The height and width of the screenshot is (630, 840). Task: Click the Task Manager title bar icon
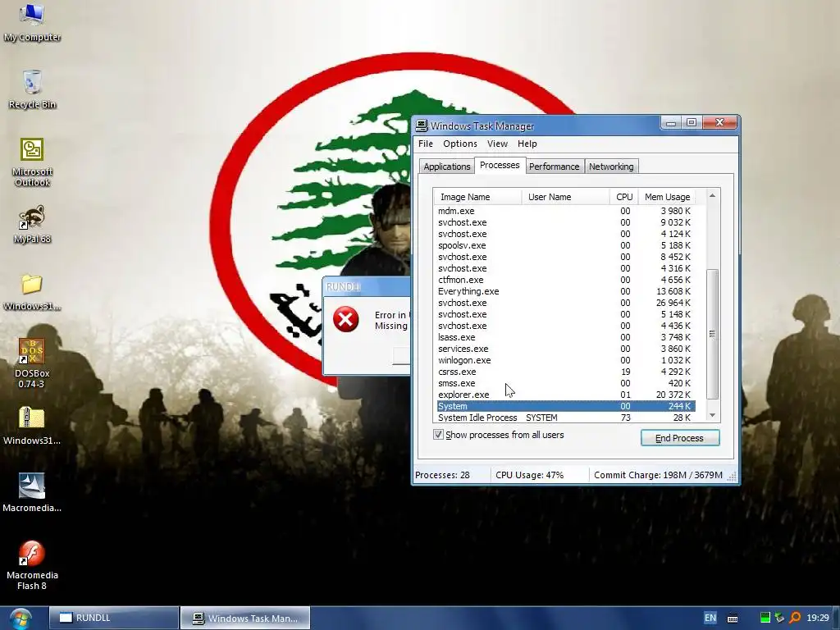click(x=422, y=126)
